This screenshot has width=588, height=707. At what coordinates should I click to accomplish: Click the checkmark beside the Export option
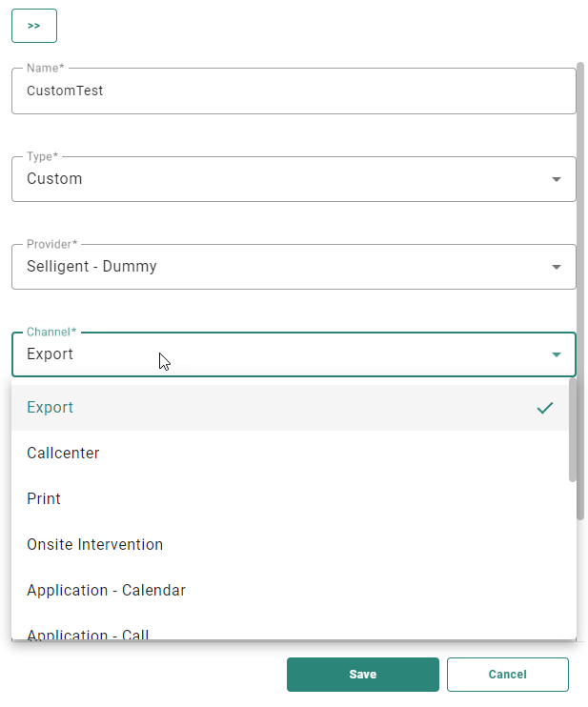coord(545,408)
